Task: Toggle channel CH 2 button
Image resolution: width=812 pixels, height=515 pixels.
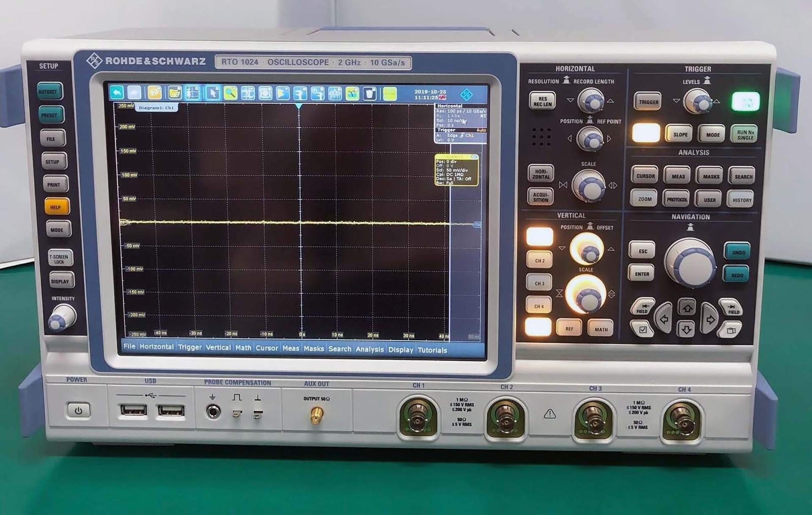Action: pos(540,260)
